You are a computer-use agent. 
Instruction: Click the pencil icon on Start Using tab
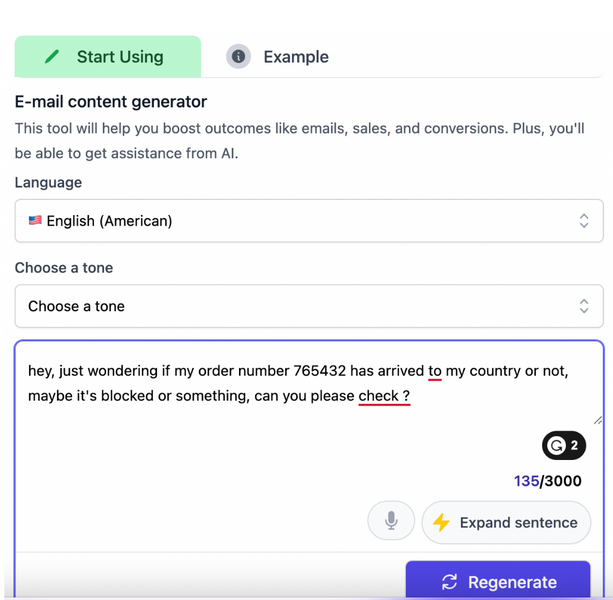click(53, 57)
